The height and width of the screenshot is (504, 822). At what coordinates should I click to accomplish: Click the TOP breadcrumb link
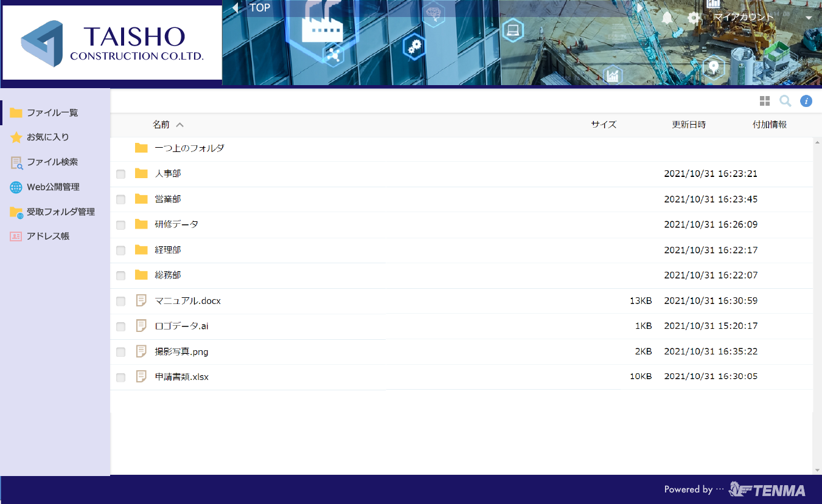(x=260, y=8)
